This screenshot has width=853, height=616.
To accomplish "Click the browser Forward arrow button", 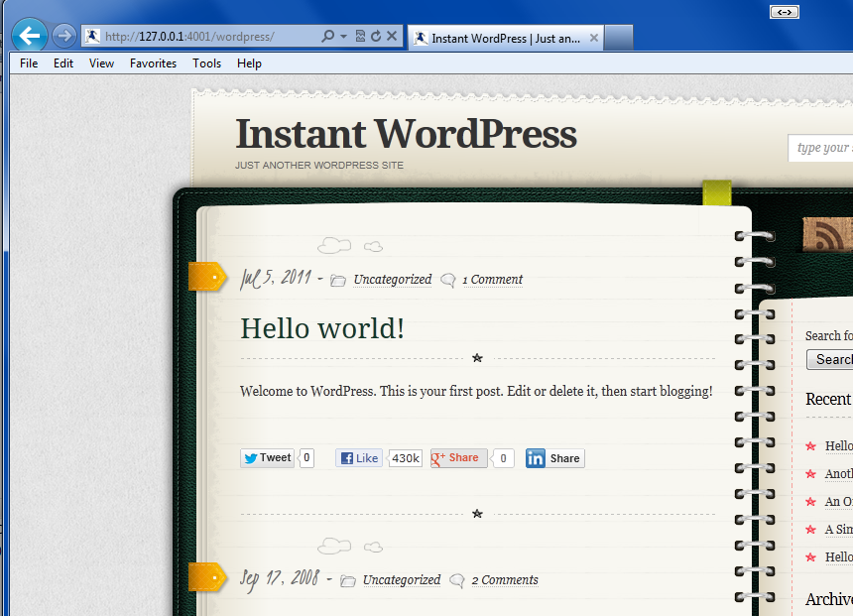I will tap(63, 37).
